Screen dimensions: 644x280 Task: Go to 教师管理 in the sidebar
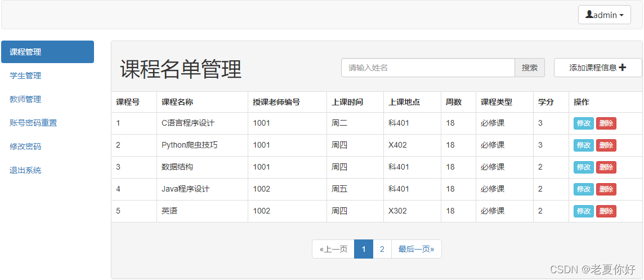pos(25,99)
